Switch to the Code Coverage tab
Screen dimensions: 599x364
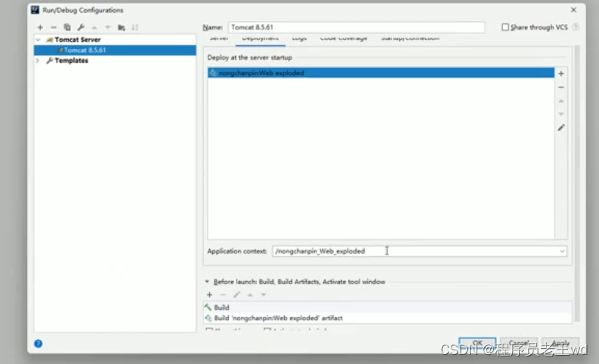click(344, 39)
